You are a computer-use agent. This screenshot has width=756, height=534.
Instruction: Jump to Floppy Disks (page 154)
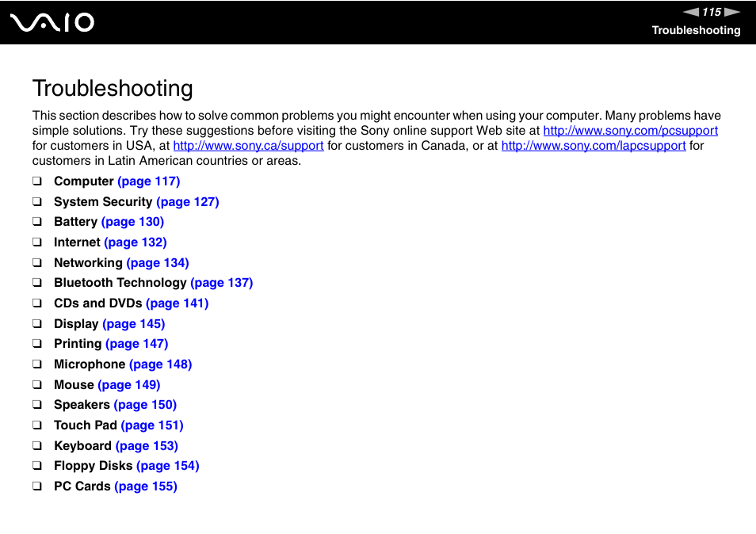click(168, 466)
